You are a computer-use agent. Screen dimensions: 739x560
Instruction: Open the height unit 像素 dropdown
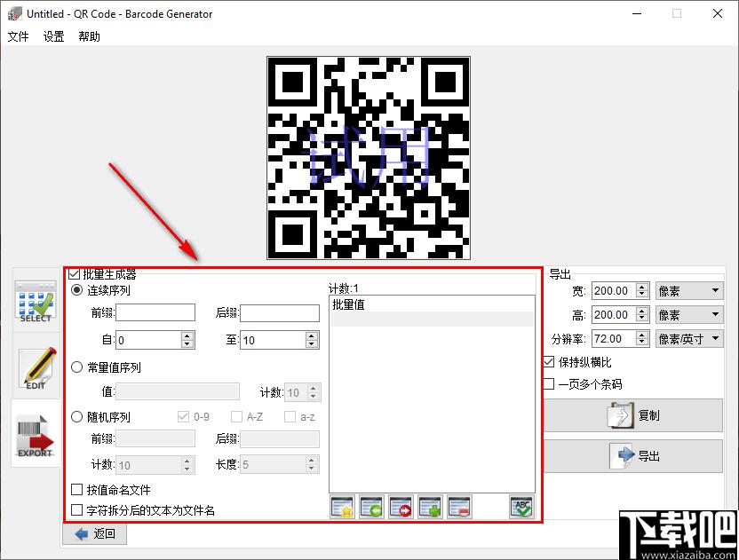689,315
